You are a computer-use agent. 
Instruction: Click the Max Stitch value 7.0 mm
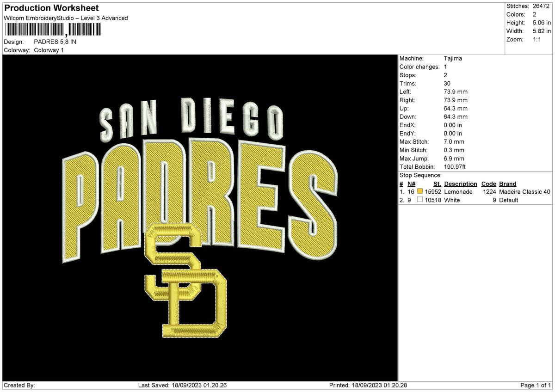coord(454,141)
